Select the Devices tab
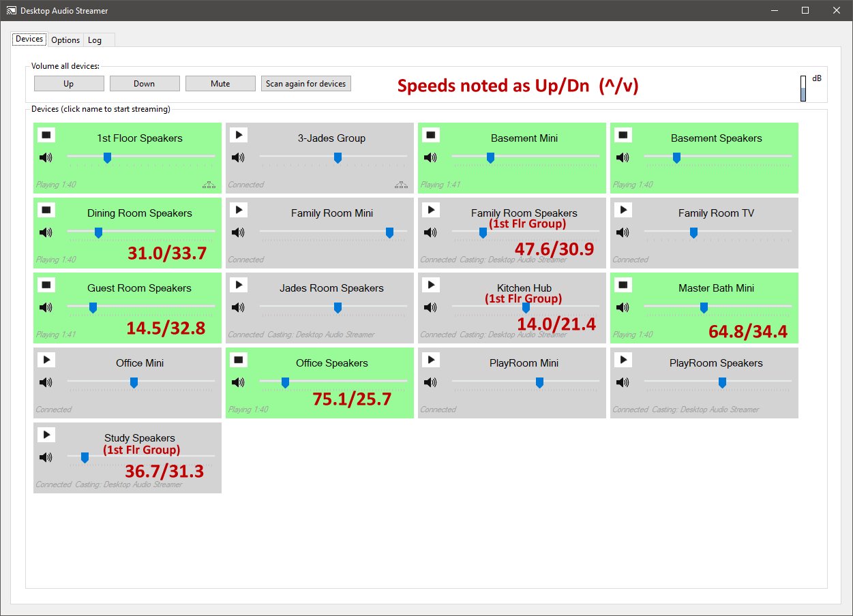853x616 pixels. (x=29, y=39)
